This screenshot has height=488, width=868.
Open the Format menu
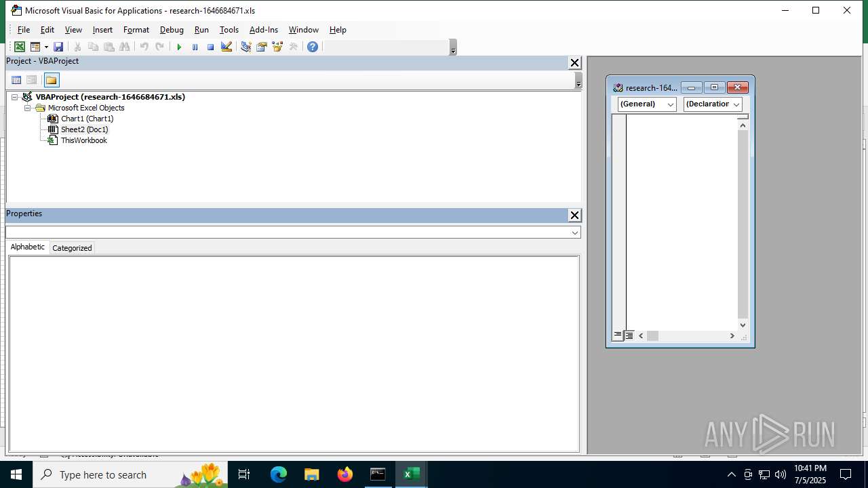[x=136, y=30]
